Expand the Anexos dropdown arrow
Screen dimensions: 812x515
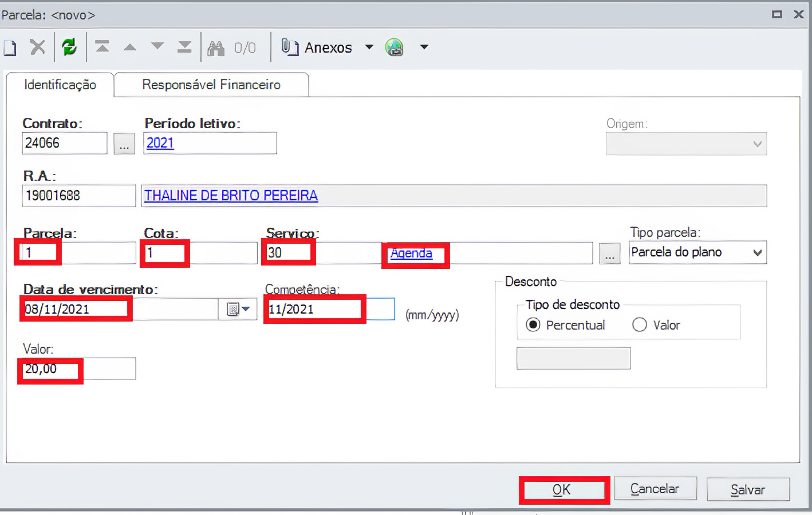tap(369, 47)
